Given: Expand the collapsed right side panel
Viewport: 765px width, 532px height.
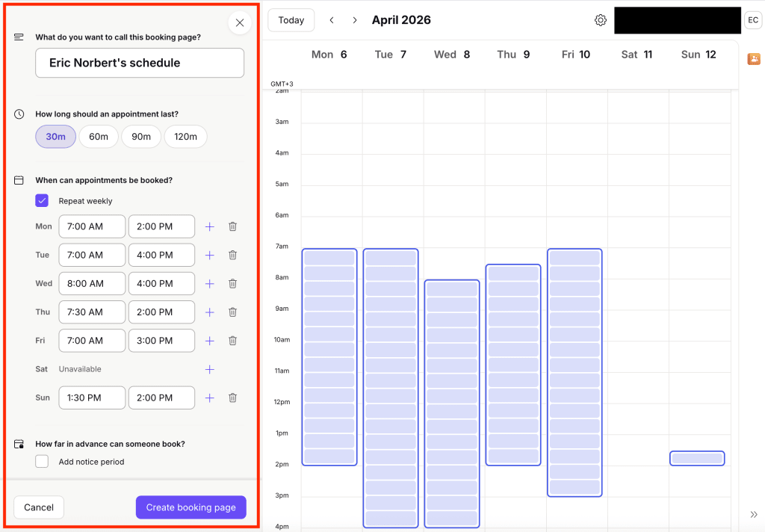Looking at the screenshot, I should point(753,514).
